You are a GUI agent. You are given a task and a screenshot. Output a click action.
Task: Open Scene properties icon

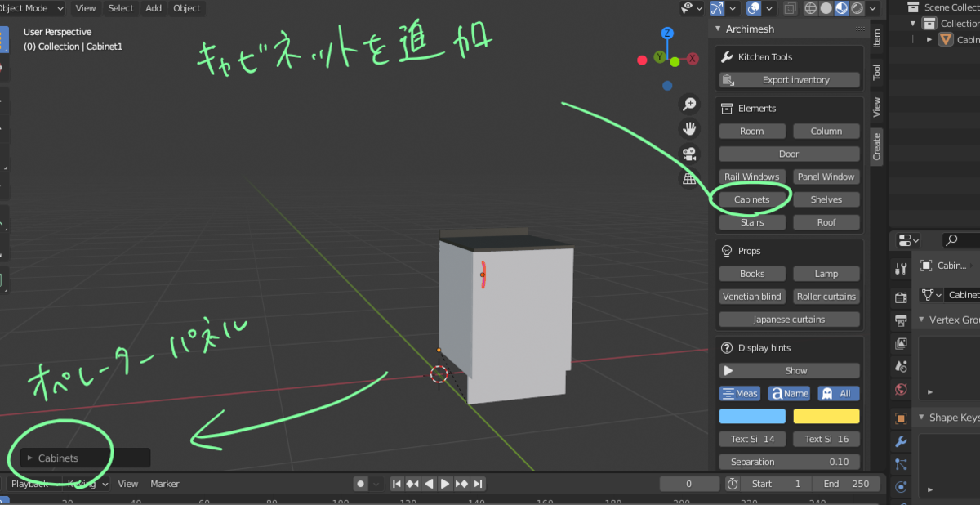coord(901,366)
